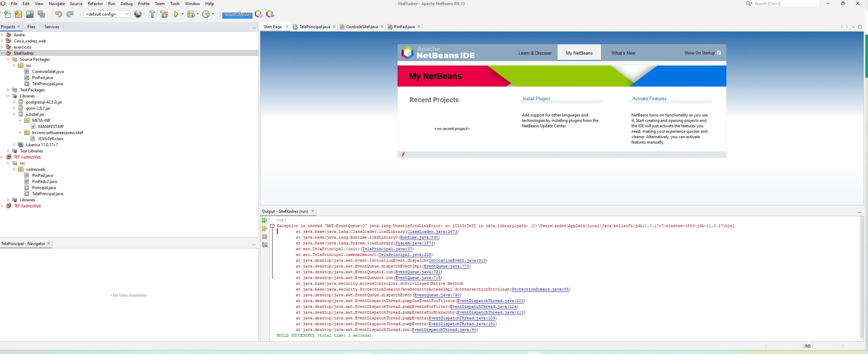This screenshot has height=354, width=868.
Task: Click the Debug Project toolbar icon
Action: [191, 14]
